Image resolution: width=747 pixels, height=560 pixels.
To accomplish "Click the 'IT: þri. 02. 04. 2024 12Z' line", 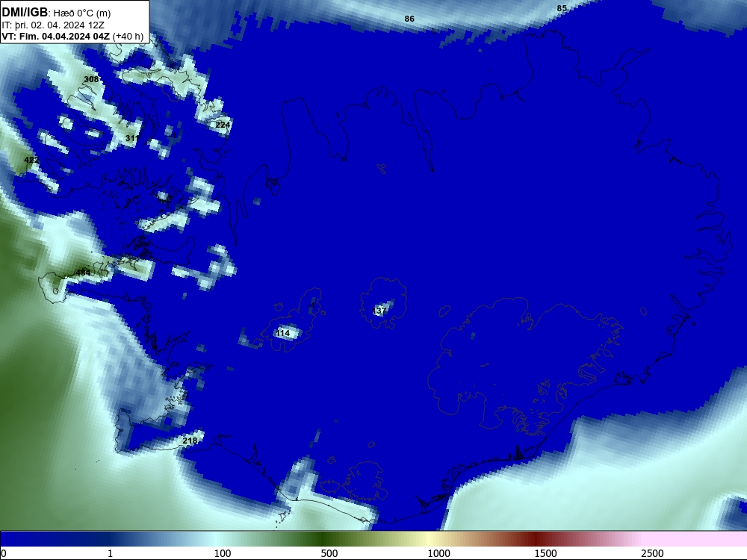I will point(53,25).
